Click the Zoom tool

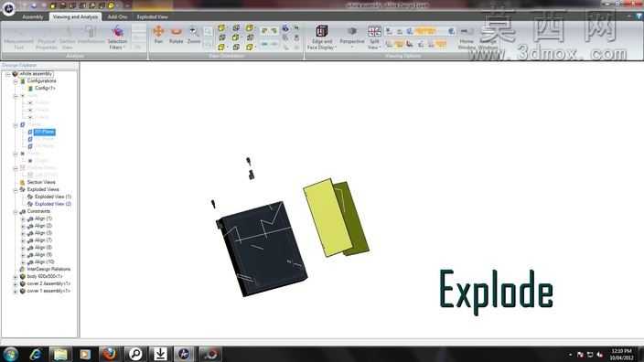[x=193, y=35]
